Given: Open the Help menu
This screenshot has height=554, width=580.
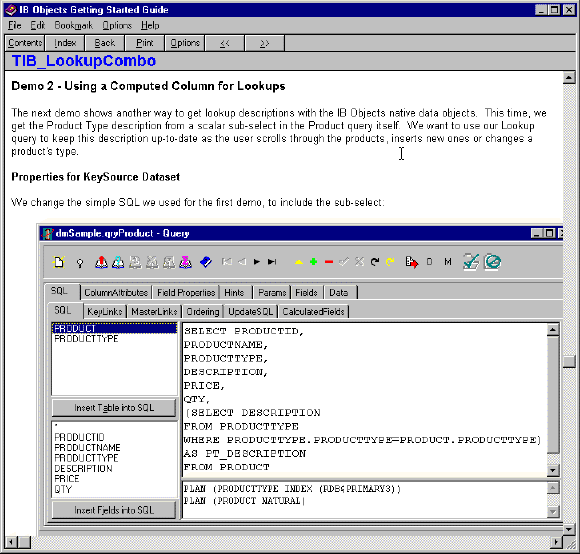Looking at the screenshot, I should point(150,26).
